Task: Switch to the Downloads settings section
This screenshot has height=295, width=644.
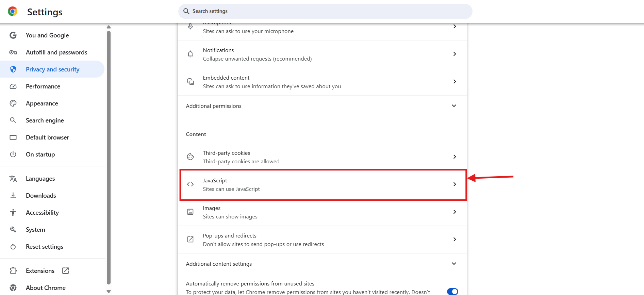Action: (41, 195)
